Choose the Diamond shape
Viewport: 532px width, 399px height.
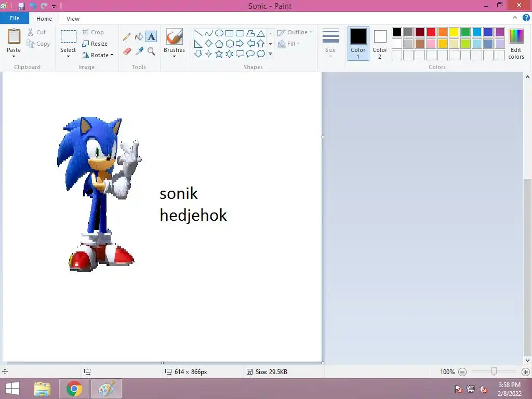pyautogui.click(x=209, y=44)
